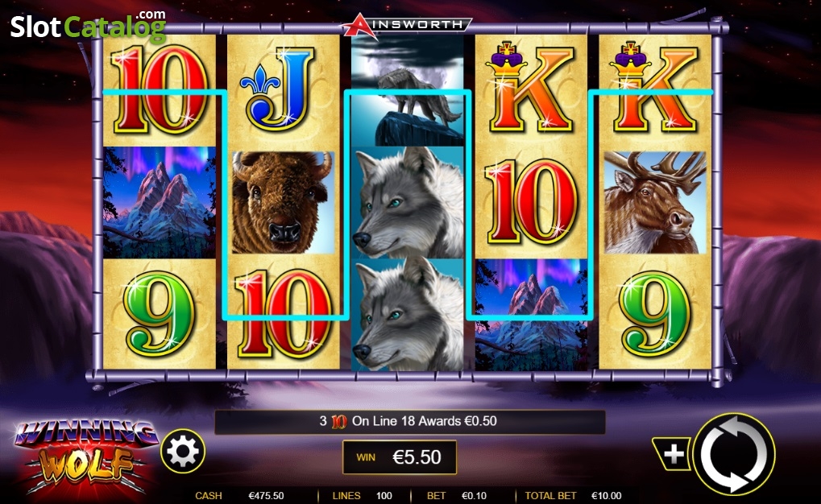Click the spin button
Image resolution: width=821 pixels, height=504 pixels.
point(733,453)
